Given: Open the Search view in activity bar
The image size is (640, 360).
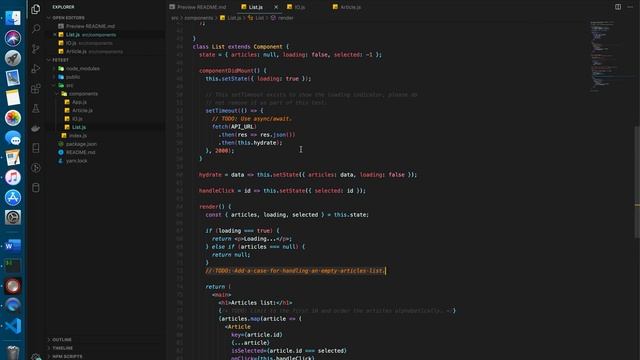Looking at the screenshot, I should click(36, 29).
